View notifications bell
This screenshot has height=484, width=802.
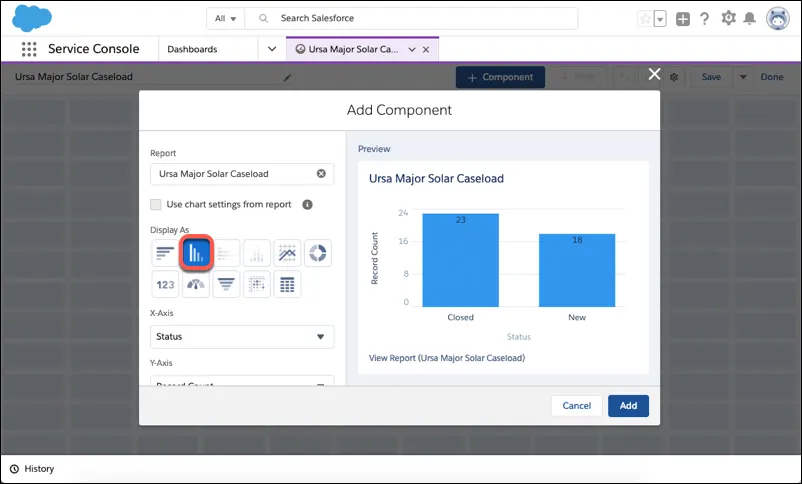[749, 18]
